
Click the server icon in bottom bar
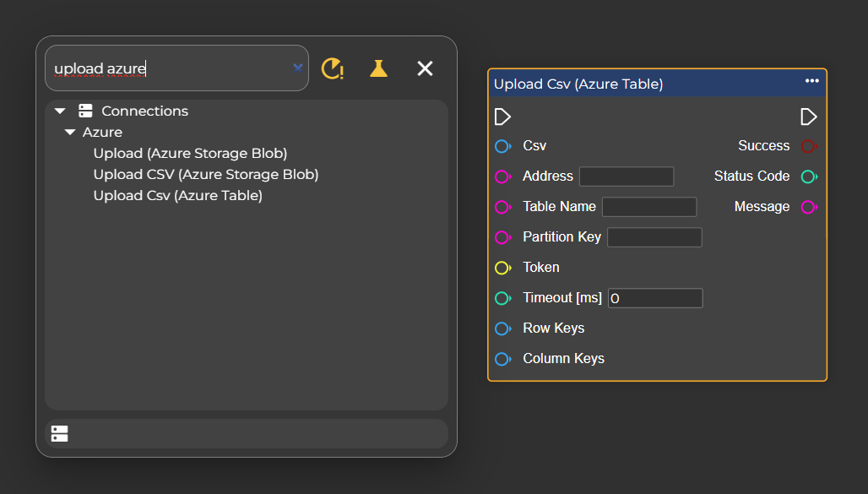(x=59, y=433)
